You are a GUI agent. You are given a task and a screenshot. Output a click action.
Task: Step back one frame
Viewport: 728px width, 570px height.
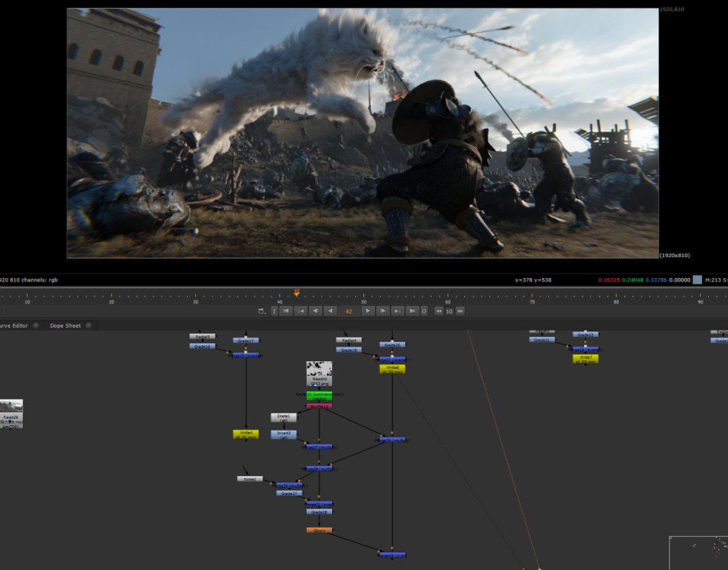(316, 311)
